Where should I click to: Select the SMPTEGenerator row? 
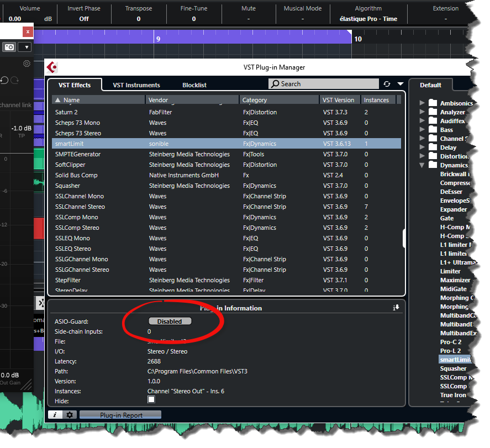click(x=226, y=154)
